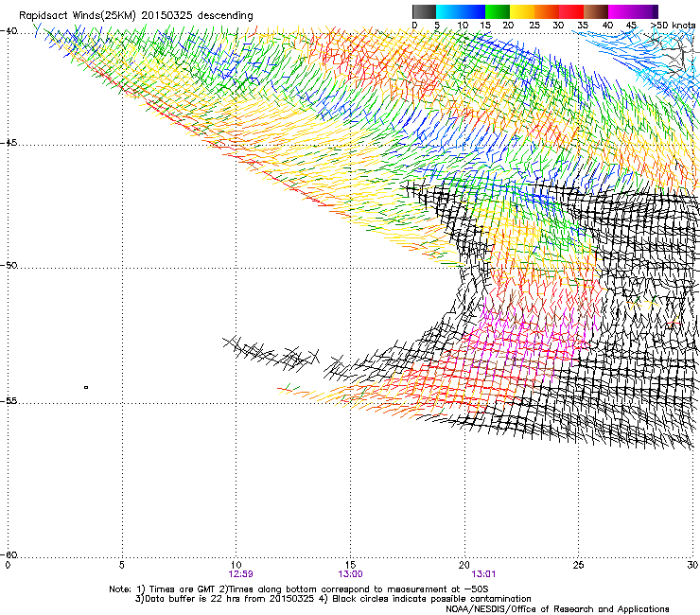Click the yellow 20-25 knots color segment
Screen dimensions: 700x615
tap(522, 11)
